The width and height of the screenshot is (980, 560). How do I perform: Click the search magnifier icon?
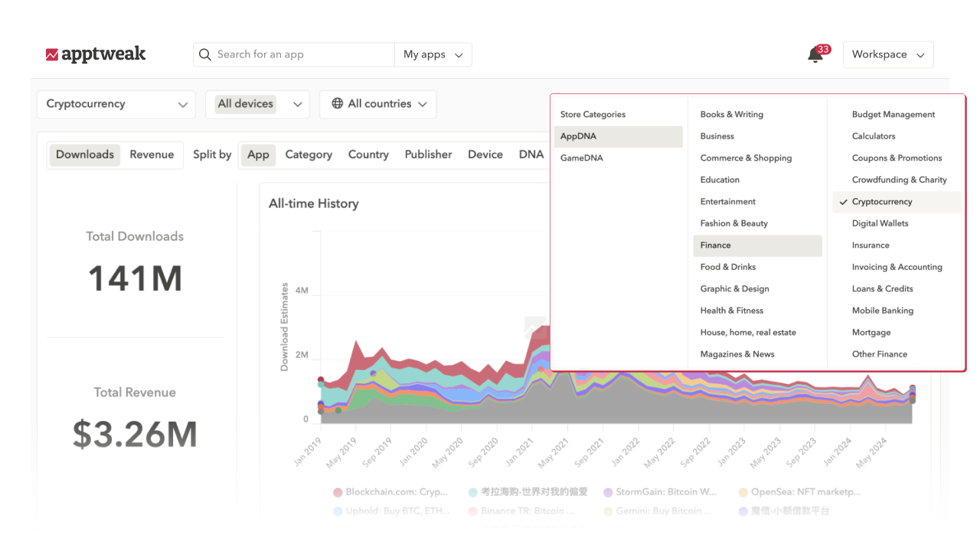point(205,54)
